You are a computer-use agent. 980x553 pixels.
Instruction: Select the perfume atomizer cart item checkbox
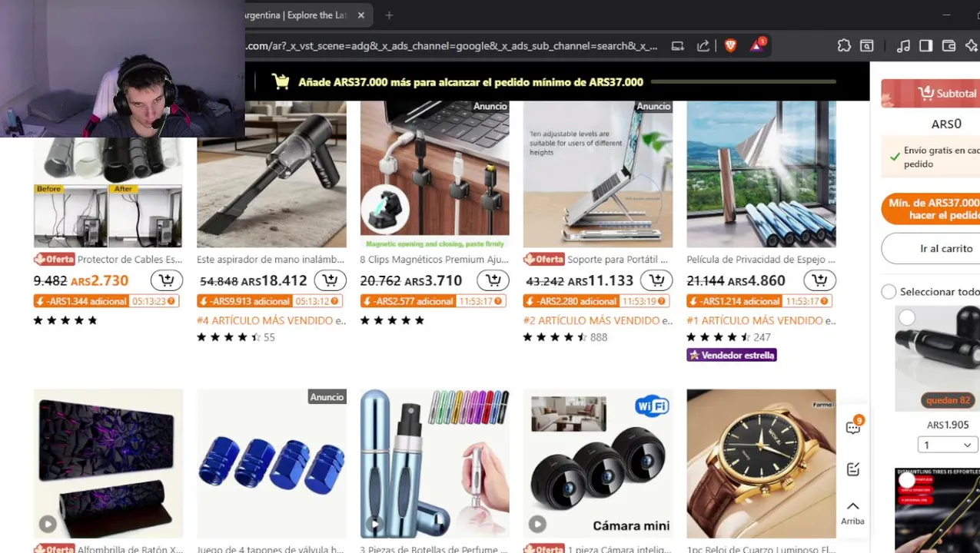pos(907,317)
